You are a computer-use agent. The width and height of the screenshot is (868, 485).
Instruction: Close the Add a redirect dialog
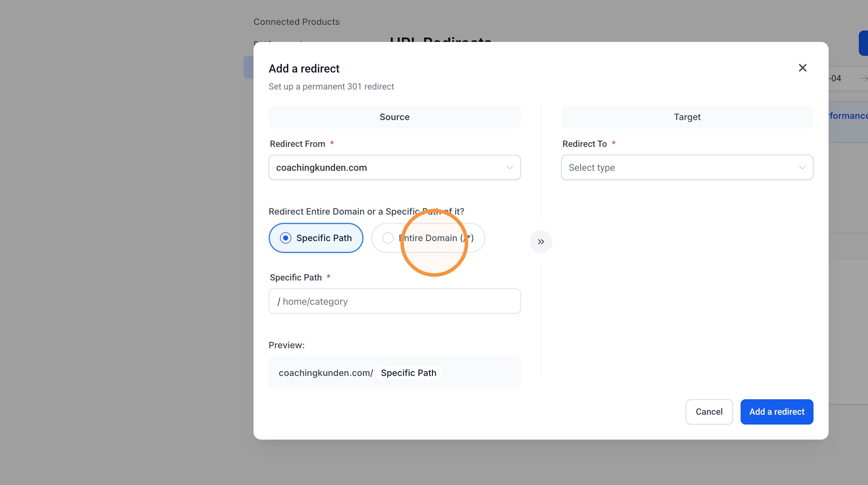802,68
